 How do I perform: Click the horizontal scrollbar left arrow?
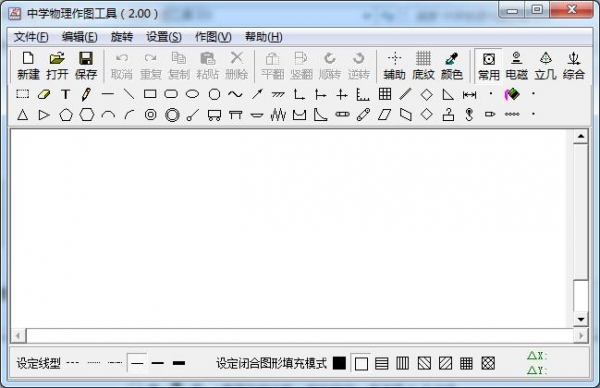point(18,336)
